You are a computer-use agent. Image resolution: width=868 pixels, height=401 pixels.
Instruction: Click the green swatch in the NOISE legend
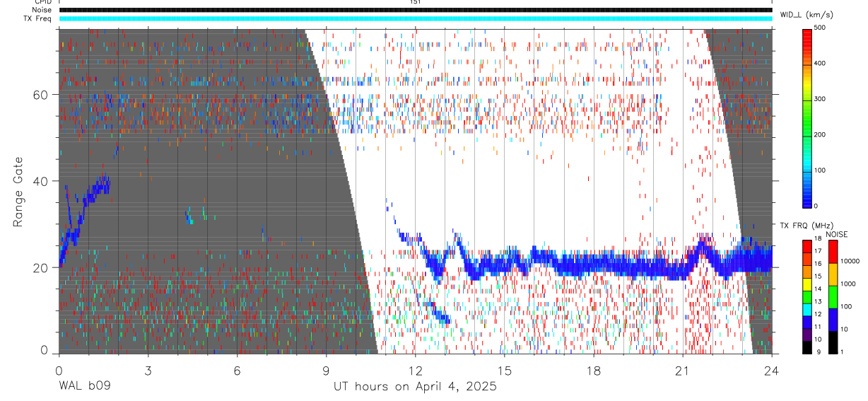[833, 297]
